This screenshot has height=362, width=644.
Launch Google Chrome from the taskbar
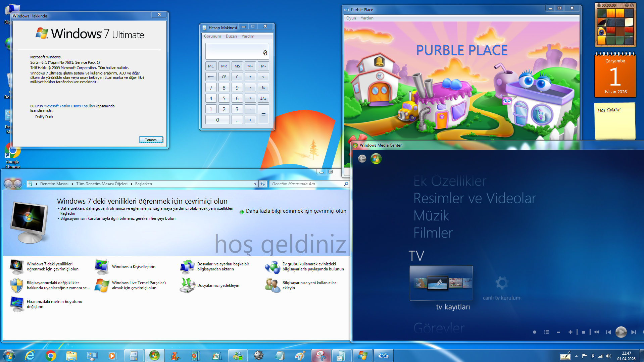(x=51, y=356)
